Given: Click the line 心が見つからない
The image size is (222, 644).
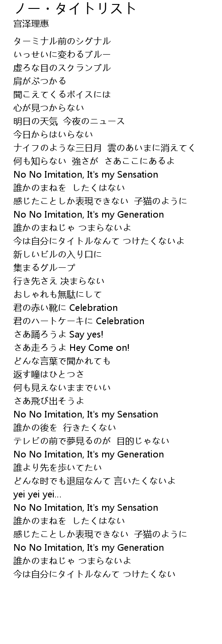Looking at the screenshot, I should [x=49, y=108].
